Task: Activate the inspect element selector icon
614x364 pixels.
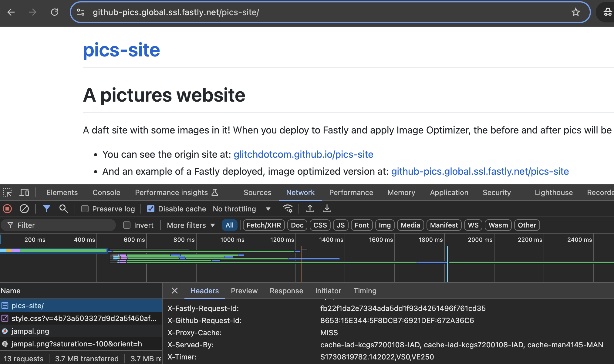Action: pos(7,192)
